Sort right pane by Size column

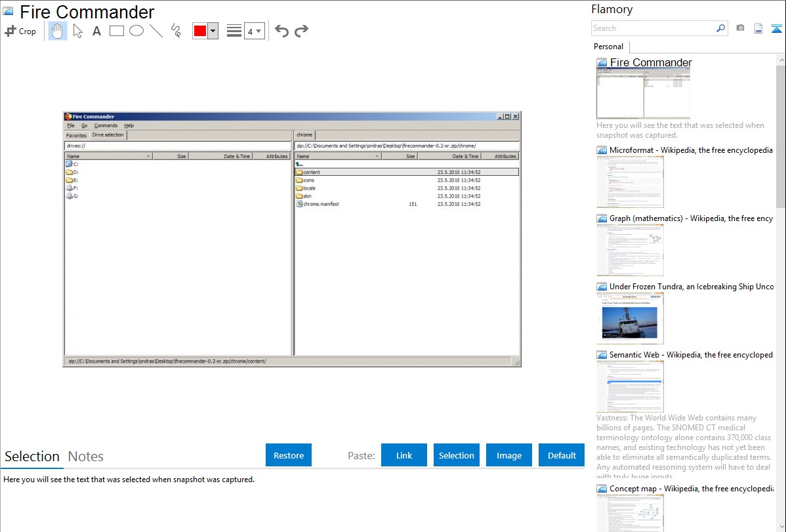click(x=400, y=156)
